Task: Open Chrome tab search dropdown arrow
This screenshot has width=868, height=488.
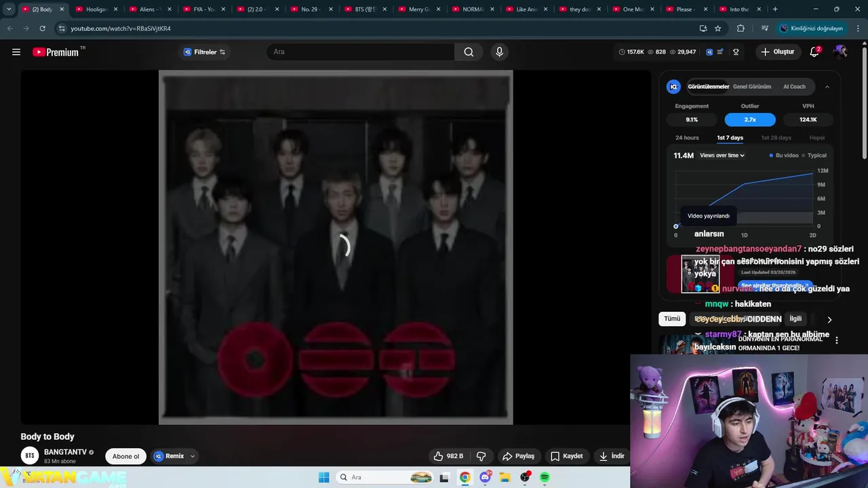Action: tap(9, 9)
